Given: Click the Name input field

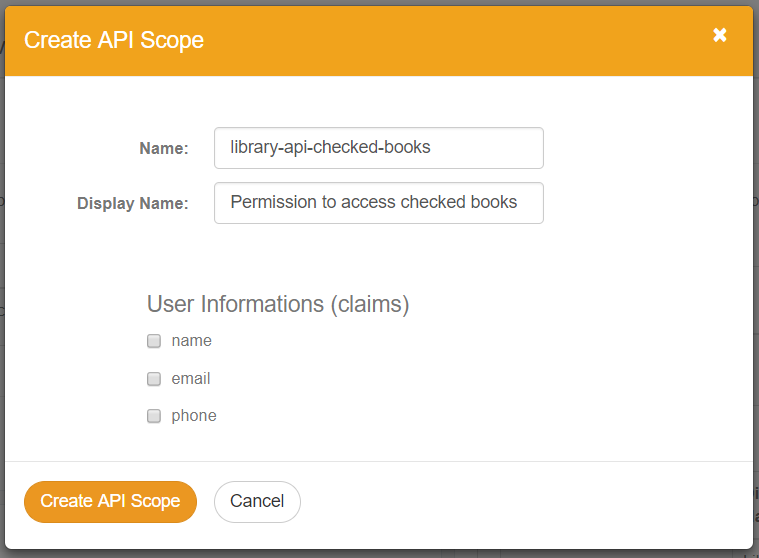Looking at the screenshot, I should click(x=378, y=148).
